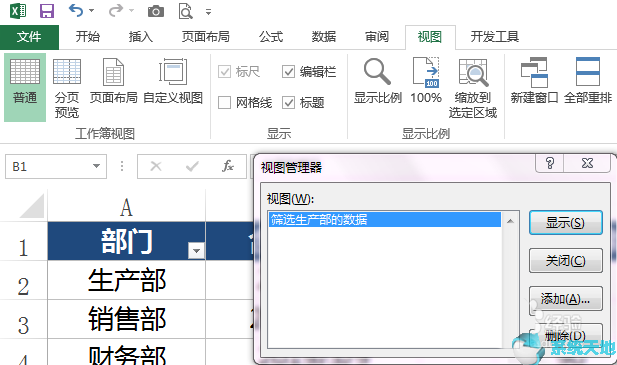Expand the name box dropdown
This screenshot has width=617, height=365.
[x=96, y=166]
